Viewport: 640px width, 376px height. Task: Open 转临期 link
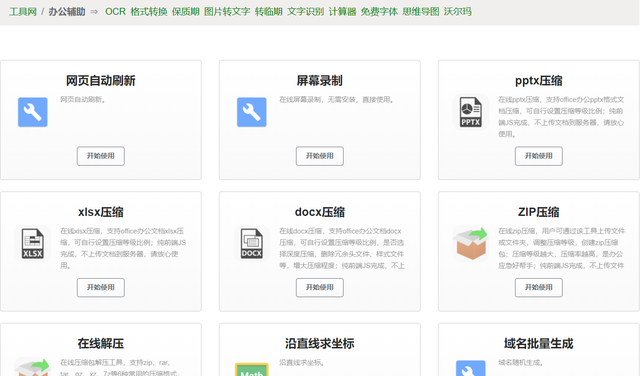click(x=269, y=11)
